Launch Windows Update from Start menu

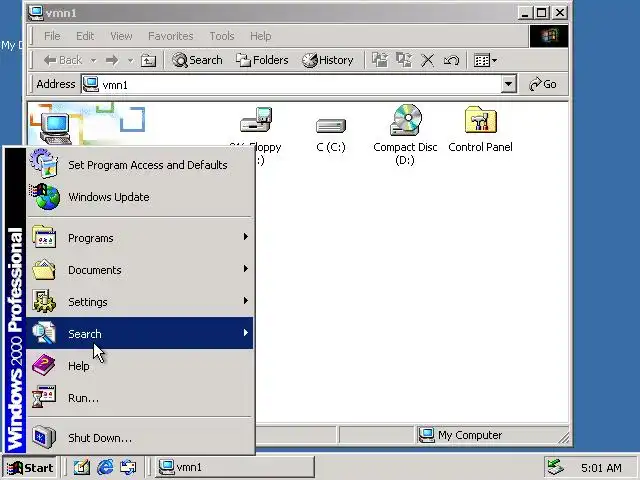click(140, 197)
